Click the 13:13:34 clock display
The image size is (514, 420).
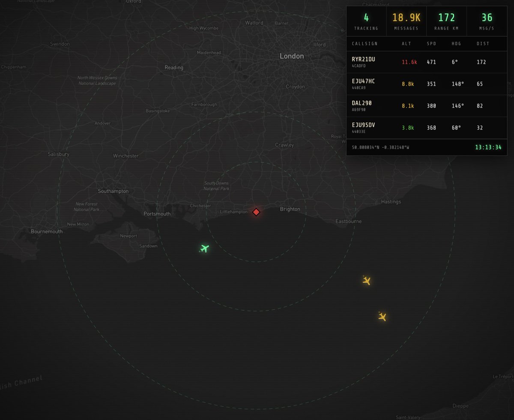pyautogui.click(x=488, y=147)
